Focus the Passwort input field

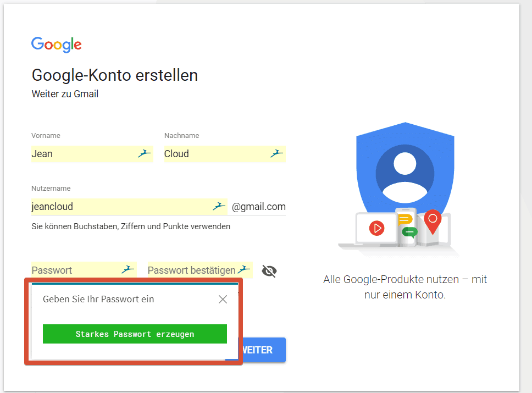84,270
